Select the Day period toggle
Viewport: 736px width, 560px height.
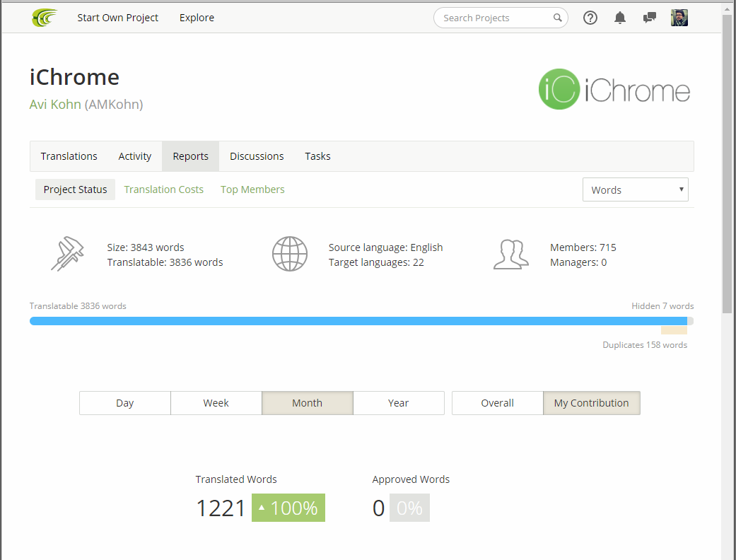click(x=125, y=403)
